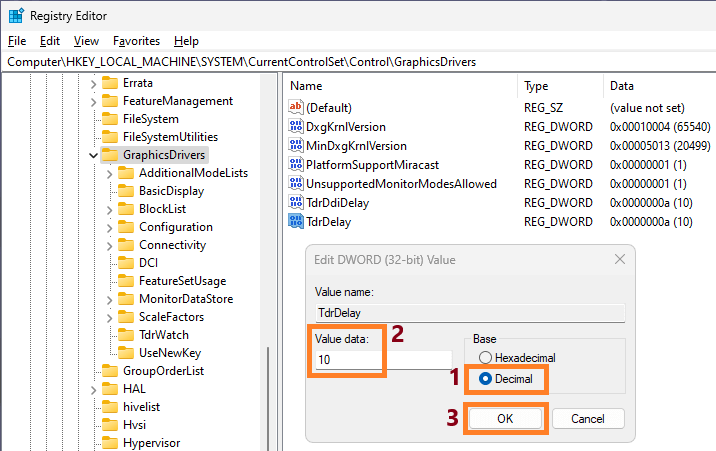The height and width of the screenshot is (451, 716).
Task: Click the TdrWatch folder icon
Action: [126, 335]
